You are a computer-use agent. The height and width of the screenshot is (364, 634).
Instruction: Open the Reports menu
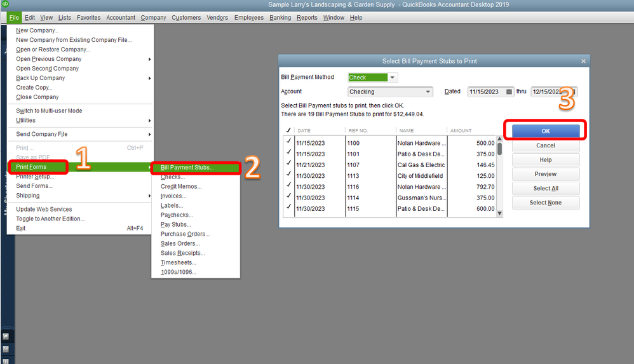pyautogui.click(x=307, y=18)
